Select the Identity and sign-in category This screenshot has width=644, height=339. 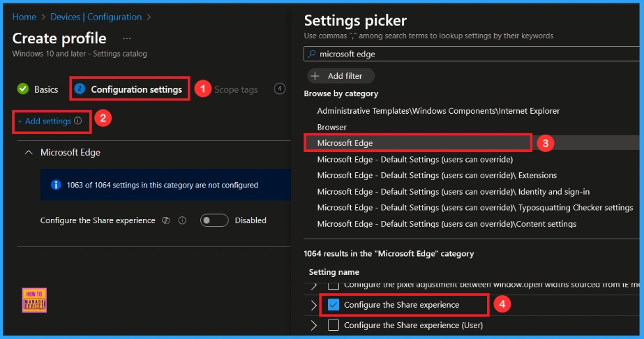[x=454, y=192]
